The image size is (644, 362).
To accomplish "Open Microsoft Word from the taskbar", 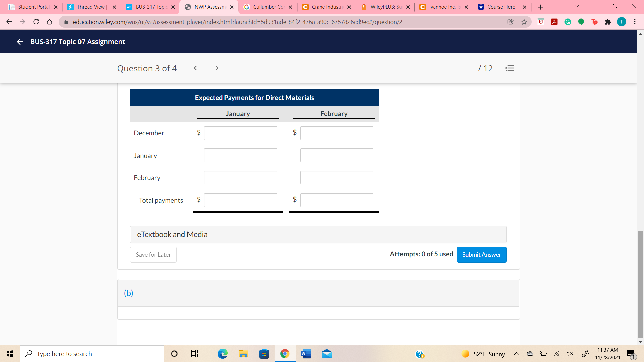I will [x=306, y=354].
